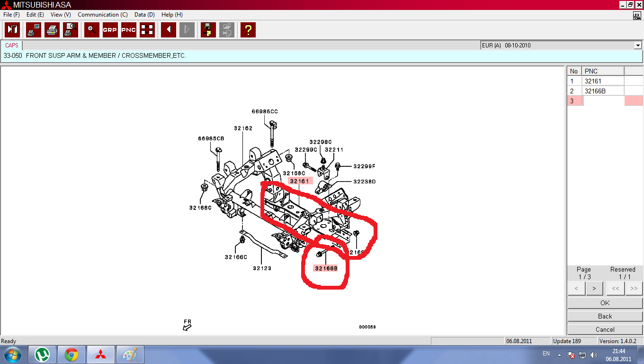Open Paint from the taskbar
Viewport: 644px width, 364px height.
click(129, 355)
